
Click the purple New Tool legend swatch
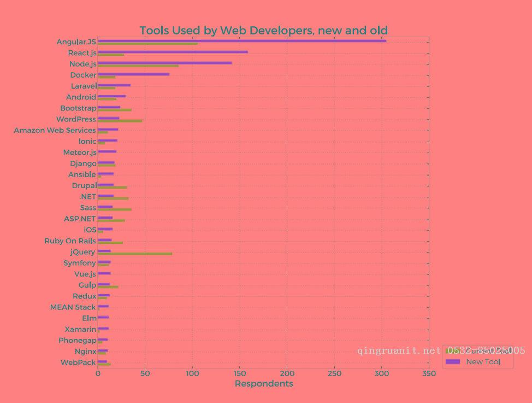pyautogui.click(x=453, y=361)
